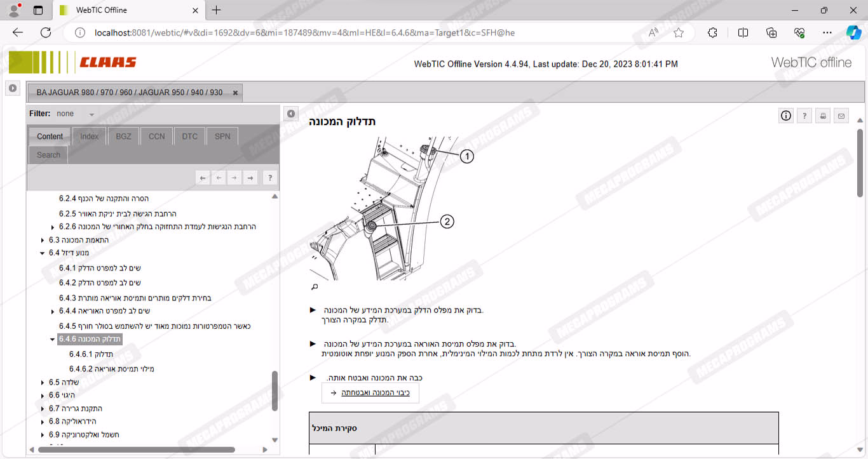Screen dimensions: 868x459
Task: Close the BA JAGUAR 980 document tab
Action: (x=235, y=93)
